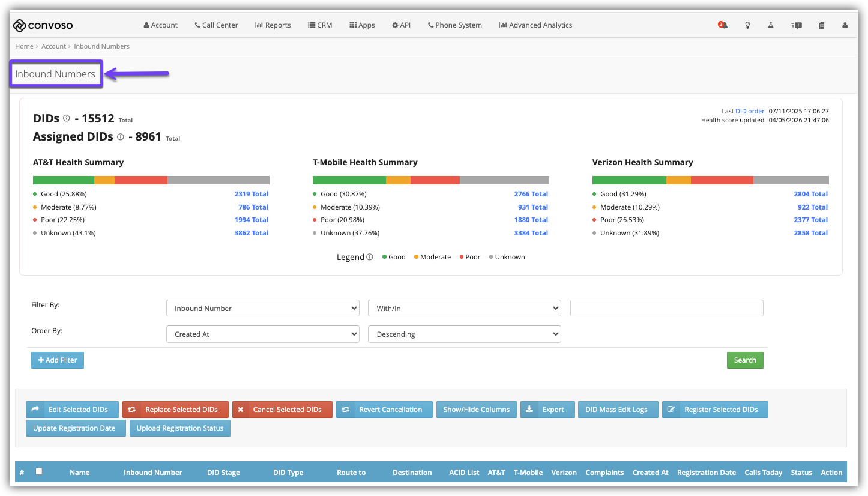Follow the DID order link
868x496 pixels.
point(750,111)
